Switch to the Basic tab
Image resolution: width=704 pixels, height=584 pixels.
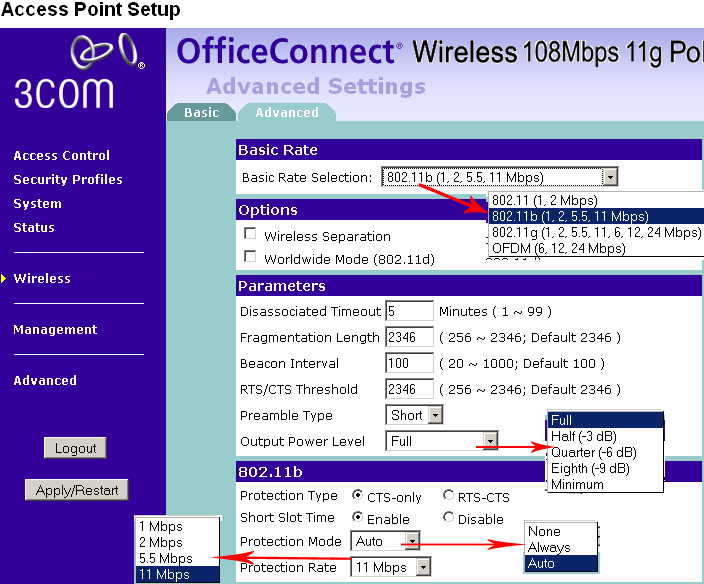[202, 112]
